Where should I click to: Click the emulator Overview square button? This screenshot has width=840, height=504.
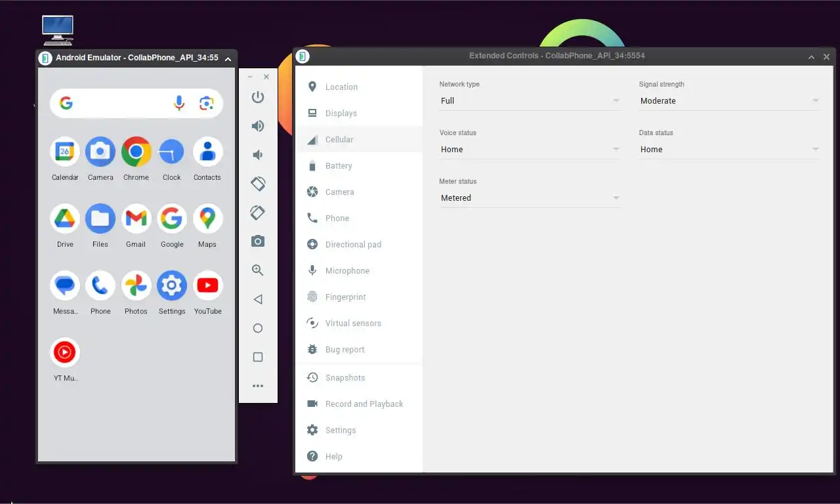point(258,357)
